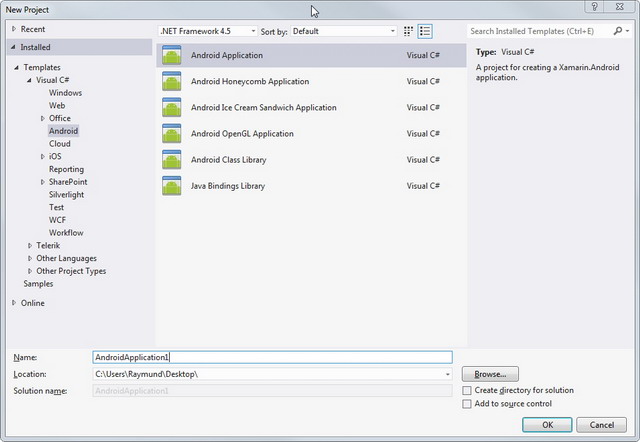Select the Test template category
The image size is (640, 442).
tap(56, 207)
